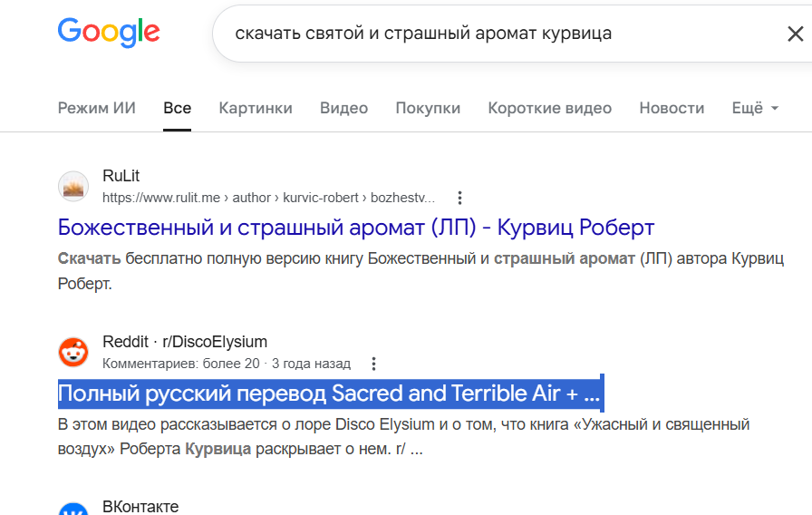Viewport: 812px width, 515px height.
Task: Select the Все tab
Action: click(x=177, y=108)
